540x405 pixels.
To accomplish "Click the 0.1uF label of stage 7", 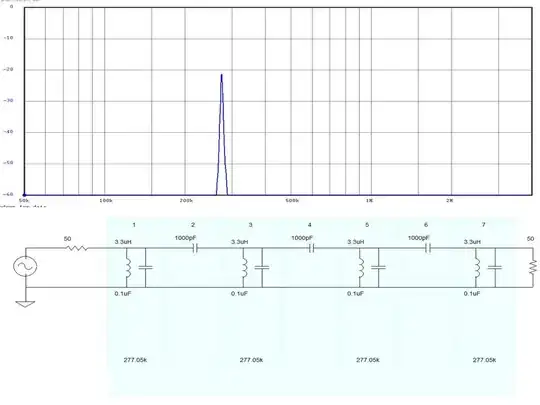I will 472,294.
